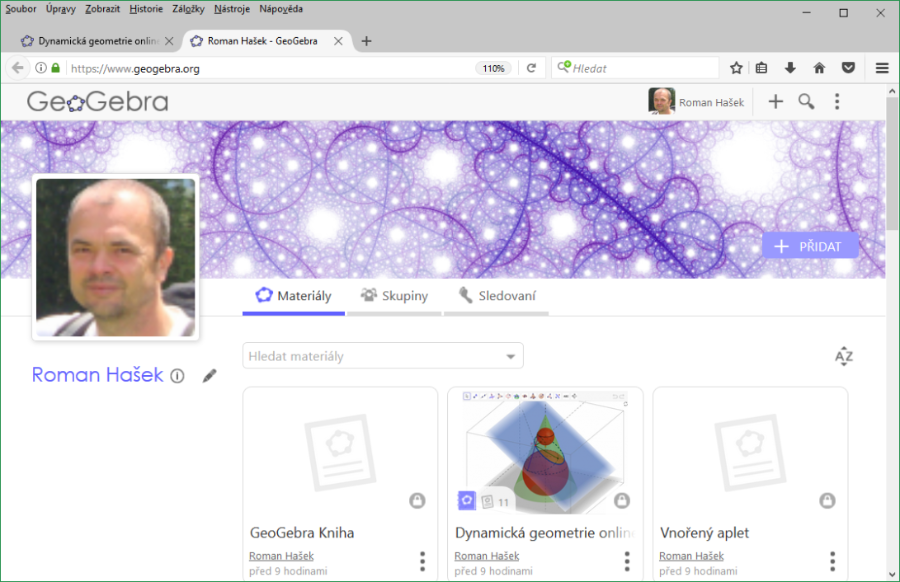900x582 pixels.
Task: Open Roman Hašek user account in header
Action: point(696,102)
